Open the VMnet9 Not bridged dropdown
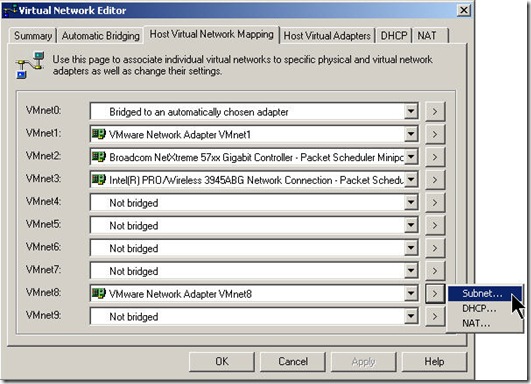531x384 pixels. 411,316
